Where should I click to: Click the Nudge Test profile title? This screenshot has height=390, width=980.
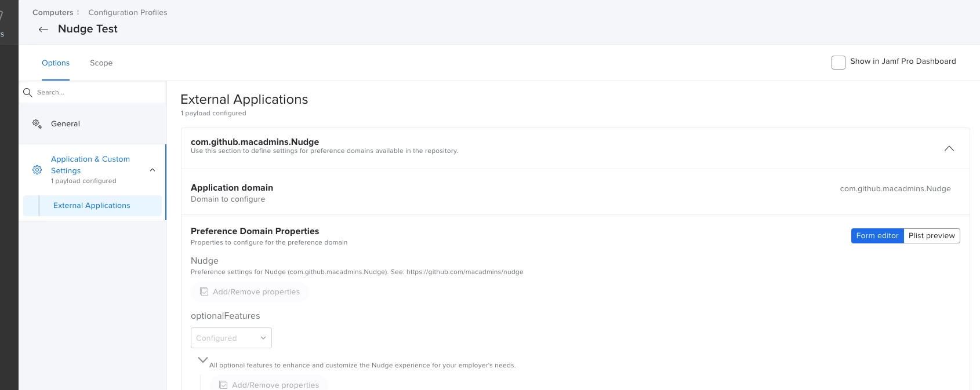(88, 29)
